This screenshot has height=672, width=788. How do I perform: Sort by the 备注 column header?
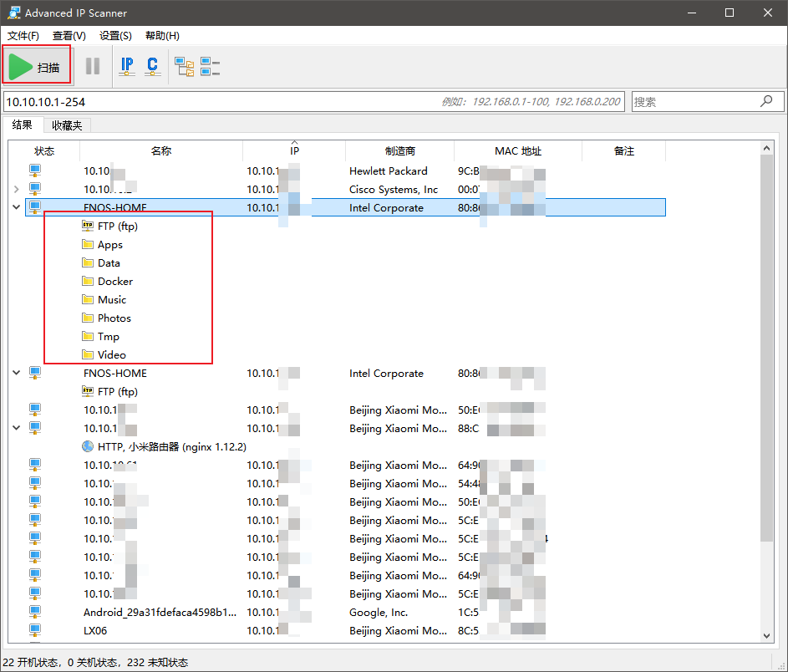[x=624, y=150]
